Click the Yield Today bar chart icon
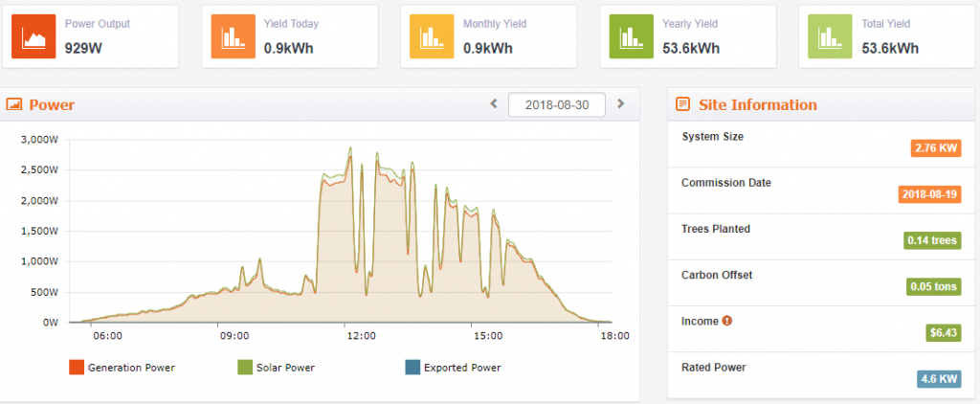The width and height of the screenshot is (980, 404). pyautogui.click(x=233, y=38)
